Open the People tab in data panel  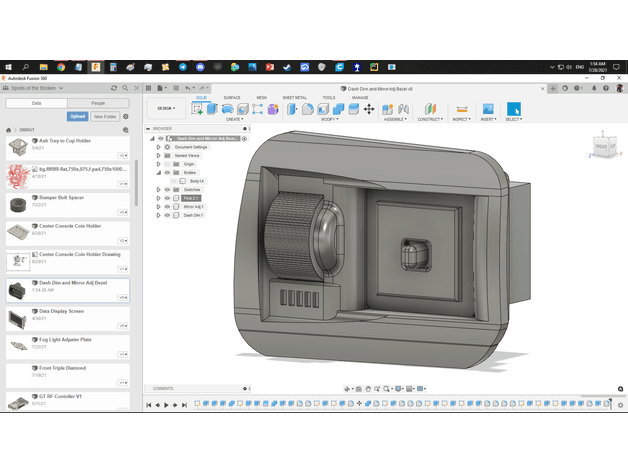pyautogui.click(x=98, y=103)
